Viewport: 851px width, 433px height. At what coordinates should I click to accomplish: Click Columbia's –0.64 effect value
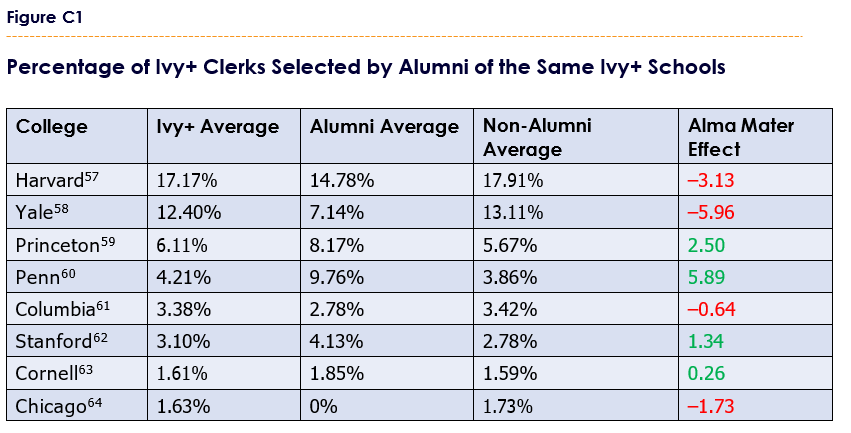click(712, 309)
